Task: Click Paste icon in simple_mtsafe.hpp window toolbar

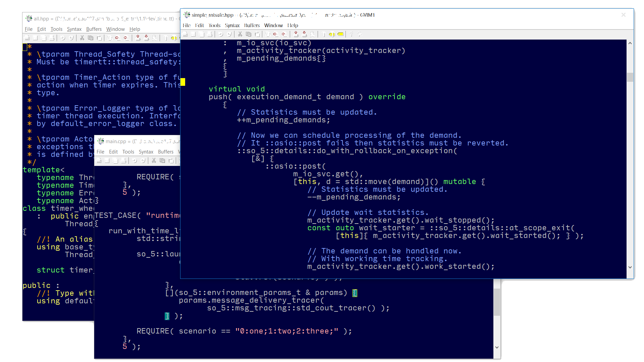Action: [257, 34]
